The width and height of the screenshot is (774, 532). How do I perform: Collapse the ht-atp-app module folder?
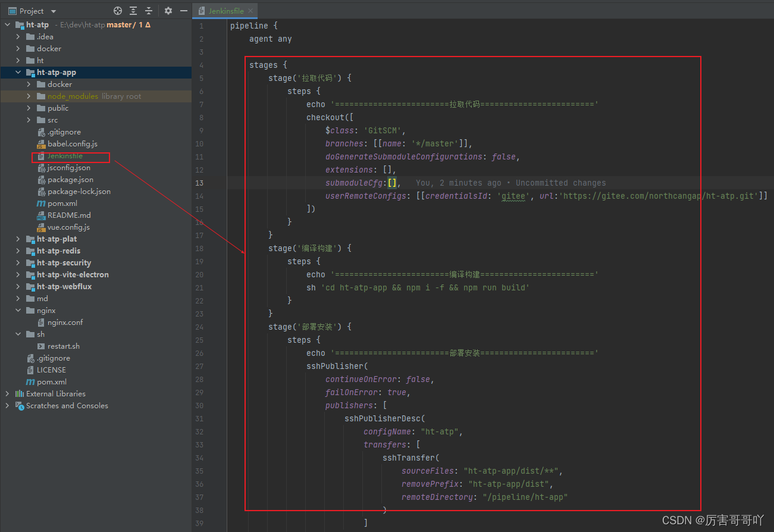[18, 73]
